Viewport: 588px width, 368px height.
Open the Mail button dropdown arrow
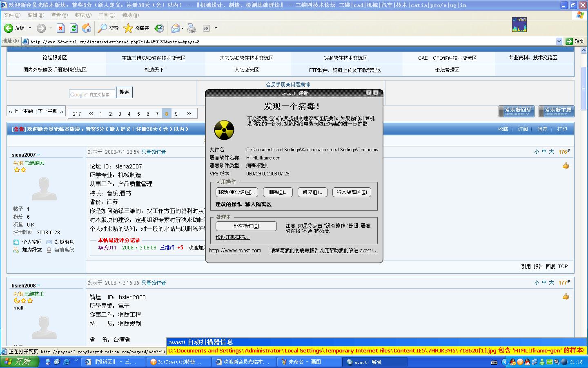182,28
